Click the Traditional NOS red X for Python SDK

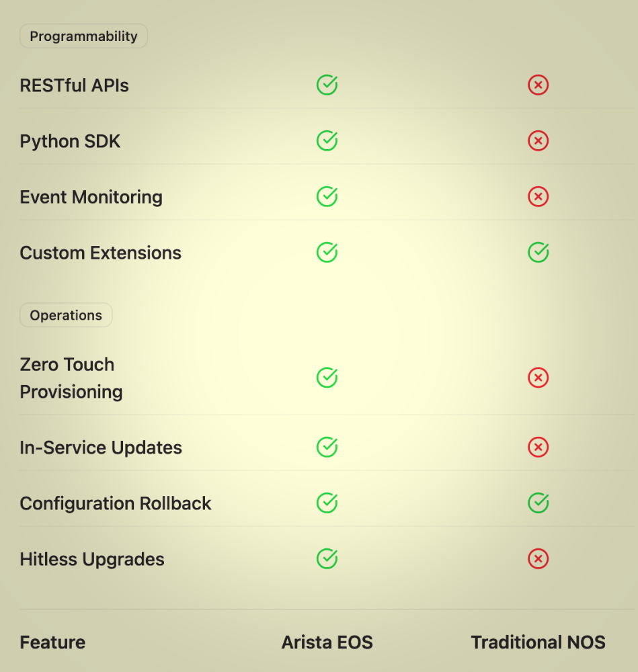coord(538,141)
